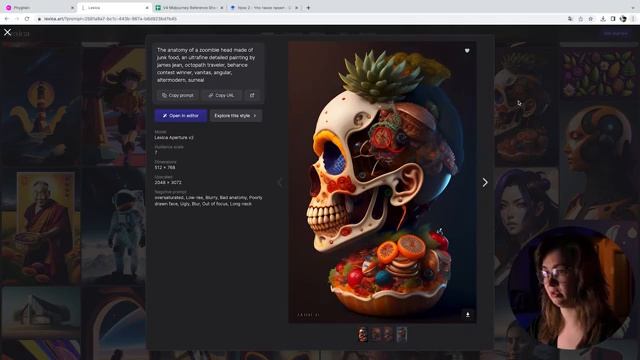Download the skull image

(468, 315)
